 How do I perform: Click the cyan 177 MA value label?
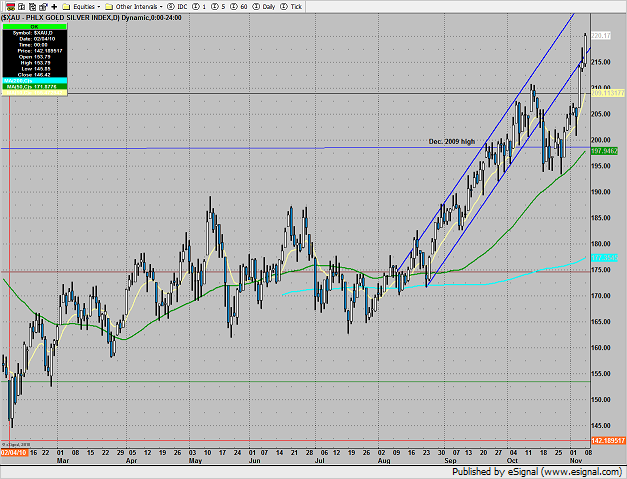604,258
